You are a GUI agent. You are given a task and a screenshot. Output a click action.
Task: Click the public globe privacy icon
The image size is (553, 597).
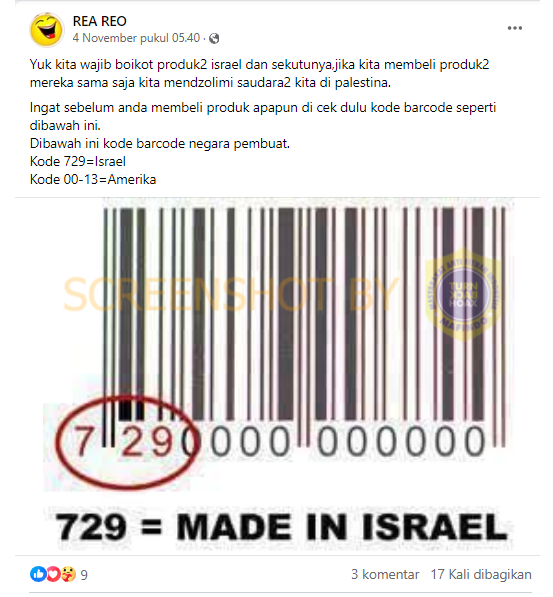[214, 38]
